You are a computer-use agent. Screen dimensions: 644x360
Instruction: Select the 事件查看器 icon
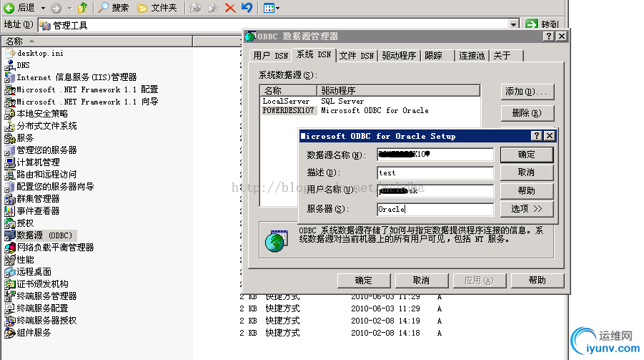(x=10, y=210)
